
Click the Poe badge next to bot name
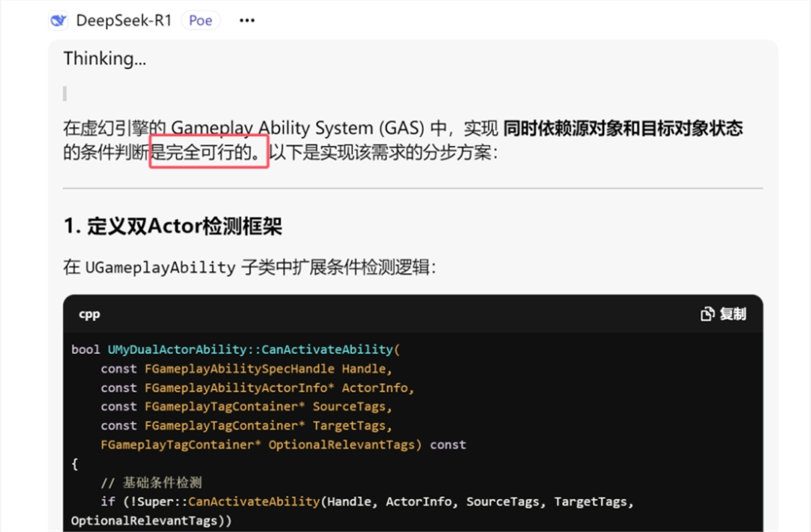(201, 20)
